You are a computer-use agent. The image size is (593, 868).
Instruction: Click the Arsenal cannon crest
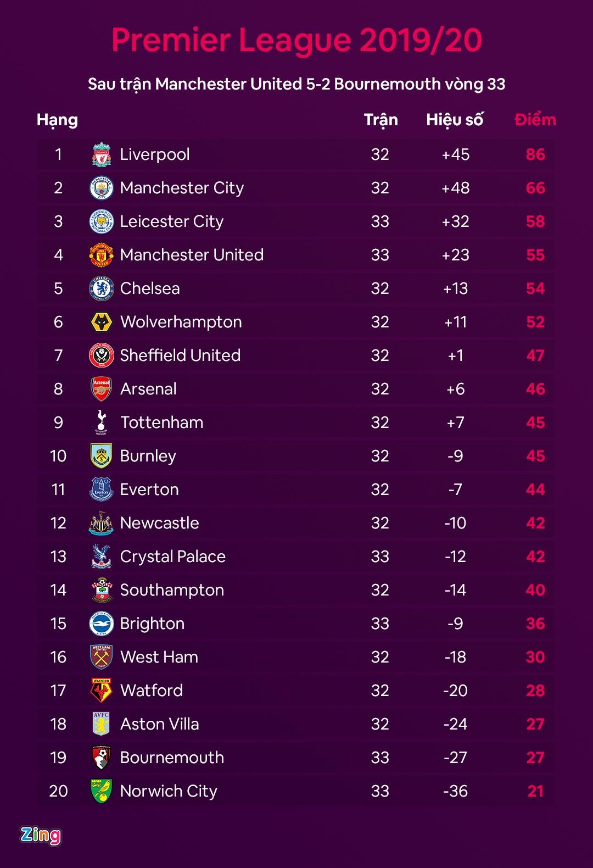click(102, 389)
